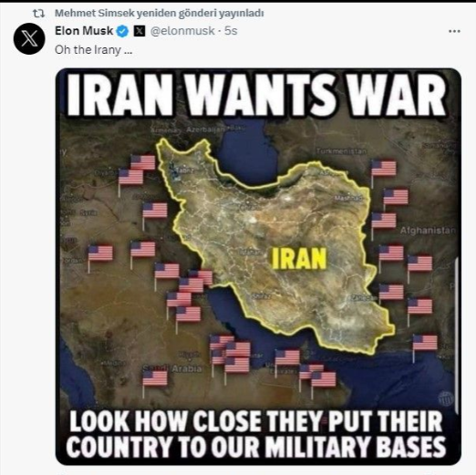Click the Afghanistan label on the map

click(428, 231)
